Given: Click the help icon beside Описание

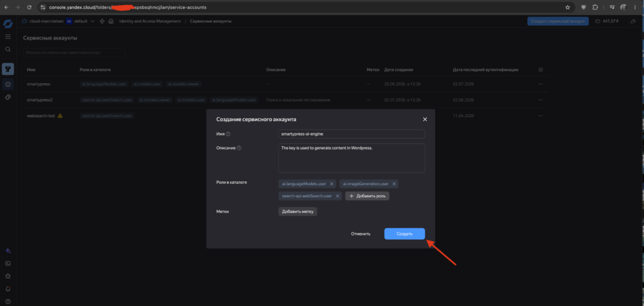Looking at the screenshot, I should pyautogui.click(x=239, y=148).
